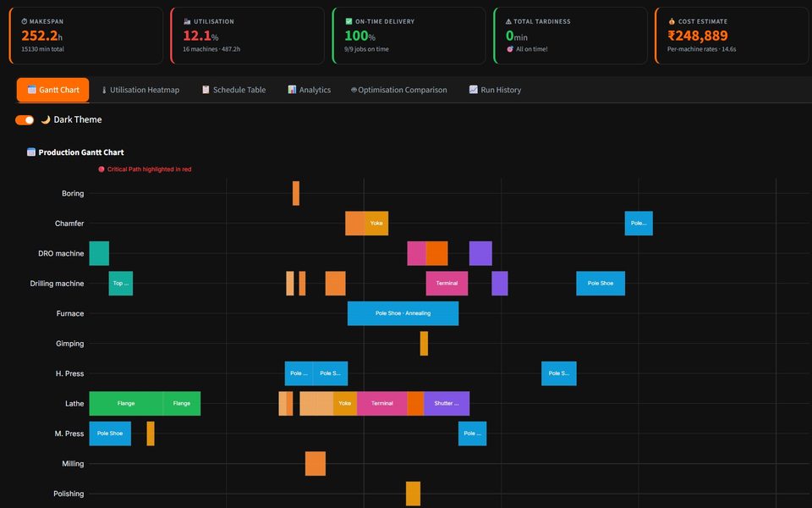Click the DRO machine row label
The image size is (812, 508).
coord(61,253)
